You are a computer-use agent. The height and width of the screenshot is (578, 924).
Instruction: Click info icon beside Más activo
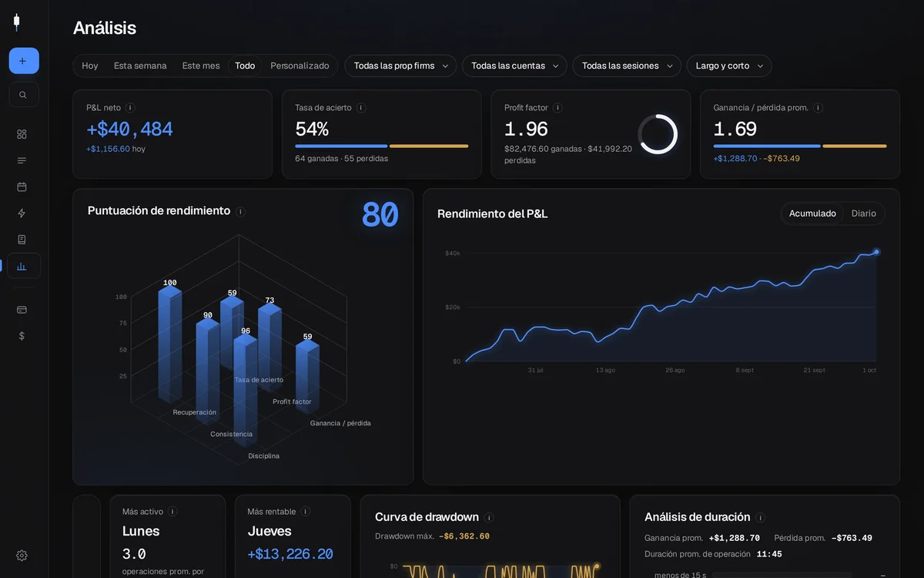(172, 512)
